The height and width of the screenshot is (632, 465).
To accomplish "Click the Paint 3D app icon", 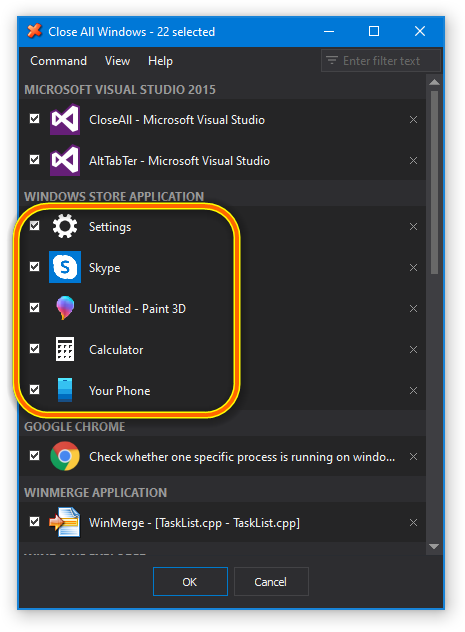I will 65,308.
